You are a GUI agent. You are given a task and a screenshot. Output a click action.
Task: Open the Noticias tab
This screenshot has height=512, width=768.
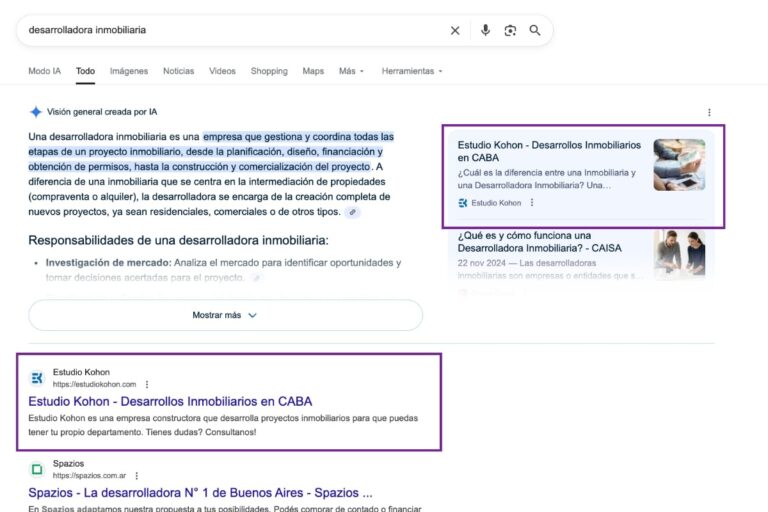(x=178, y=71)
